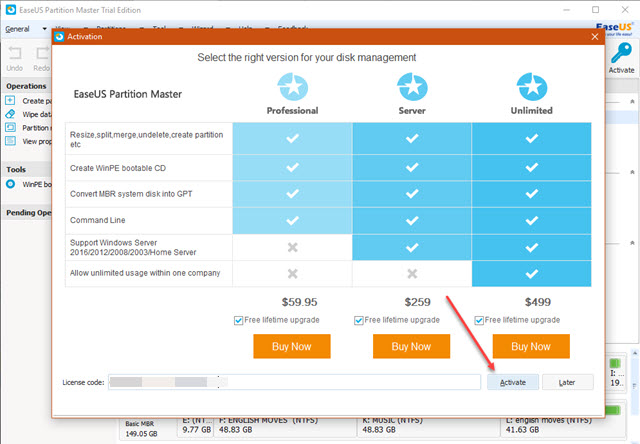Toggle Free lifetime upgrade for Professional
Viewport: 640px width, 444px height.
point(238,320)
